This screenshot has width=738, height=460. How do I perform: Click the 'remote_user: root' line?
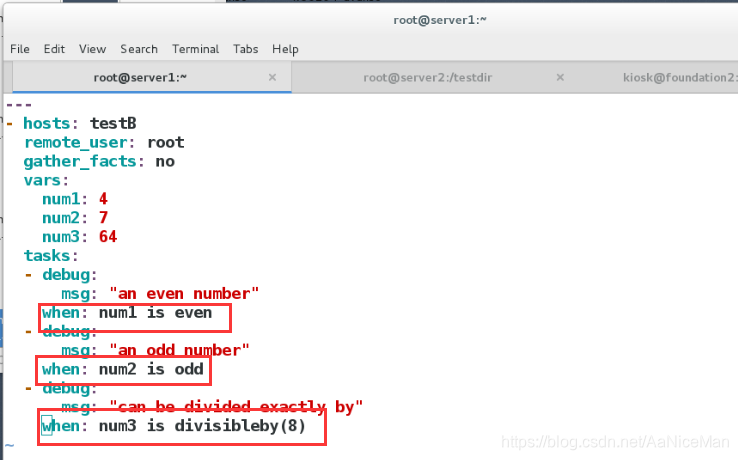point(104,142)
